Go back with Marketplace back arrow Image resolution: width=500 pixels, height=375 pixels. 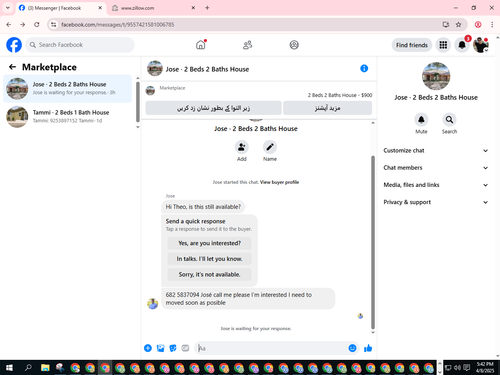tap(12, 67)
